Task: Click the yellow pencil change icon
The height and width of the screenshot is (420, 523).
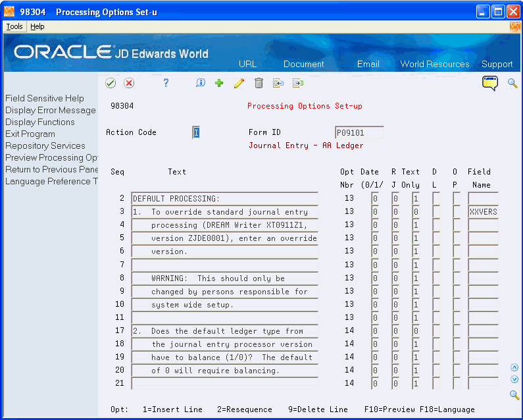Action: [x=239, y=83]
